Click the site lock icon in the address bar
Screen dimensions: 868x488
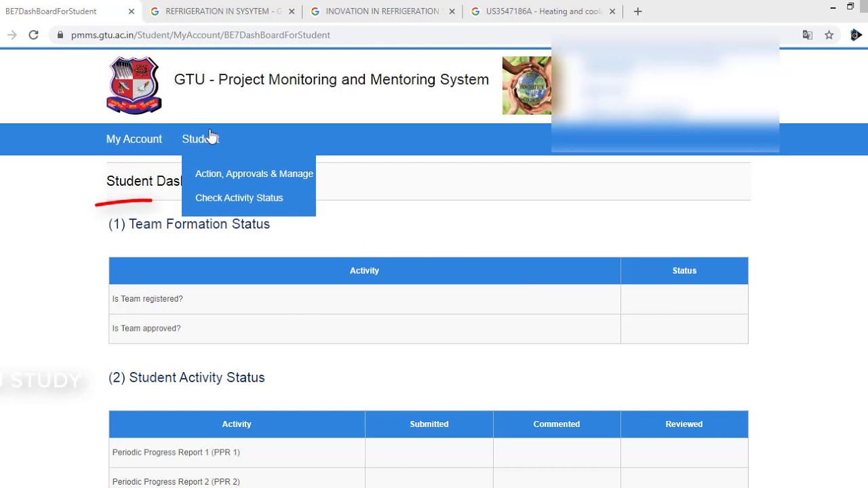[60, 35]
